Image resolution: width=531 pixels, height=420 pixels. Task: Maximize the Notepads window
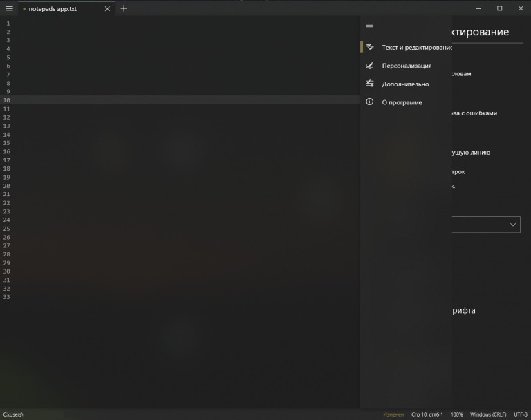[x=499, y=8]
